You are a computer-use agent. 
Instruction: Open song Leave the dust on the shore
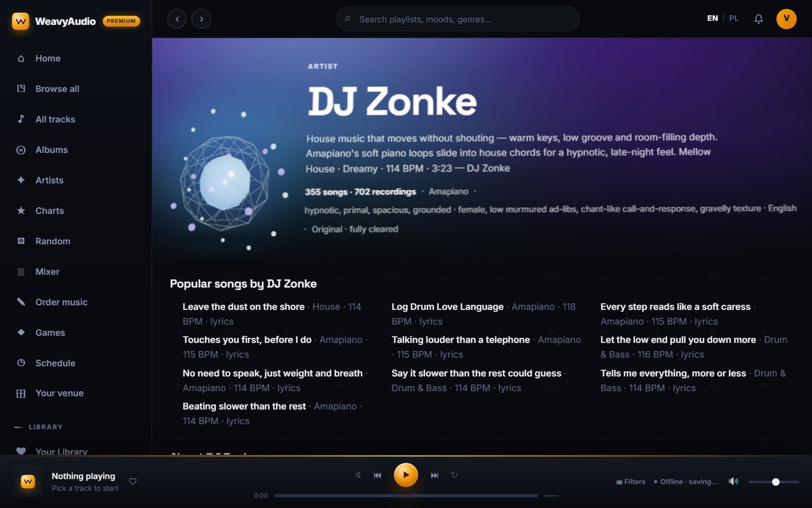coord(244,307)
